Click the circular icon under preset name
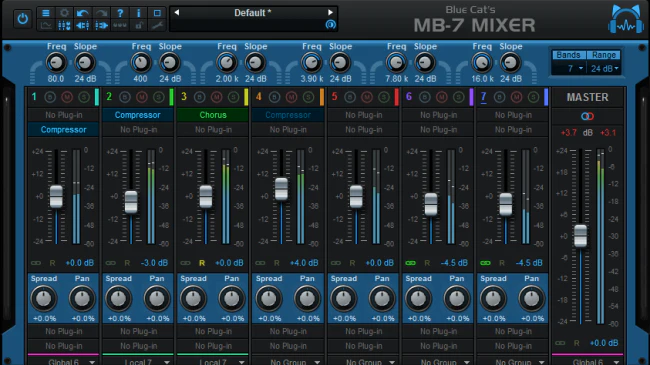 click(x=330, y=24)
